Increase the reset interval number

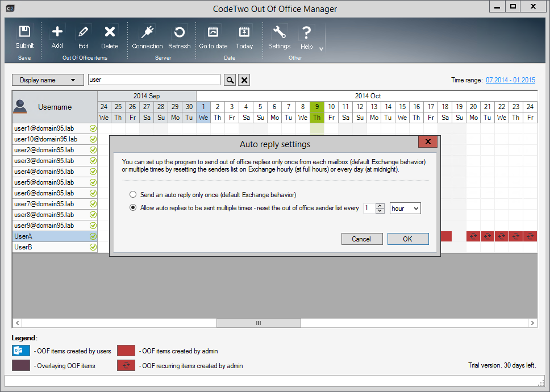pos(380,206)
